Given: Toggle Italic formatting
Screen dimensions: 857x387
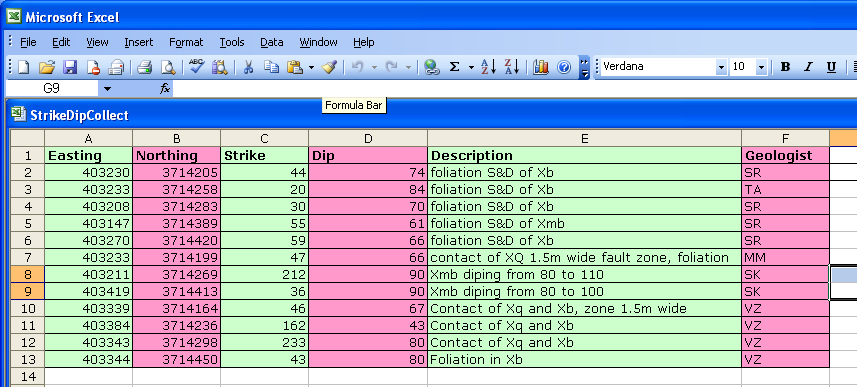Looking at the screenshot, I should [808, 67].
